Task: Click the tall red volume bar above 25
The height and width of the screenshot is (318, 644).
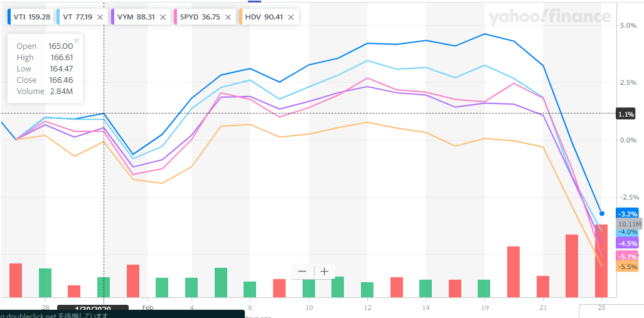Action: (601, 261)
